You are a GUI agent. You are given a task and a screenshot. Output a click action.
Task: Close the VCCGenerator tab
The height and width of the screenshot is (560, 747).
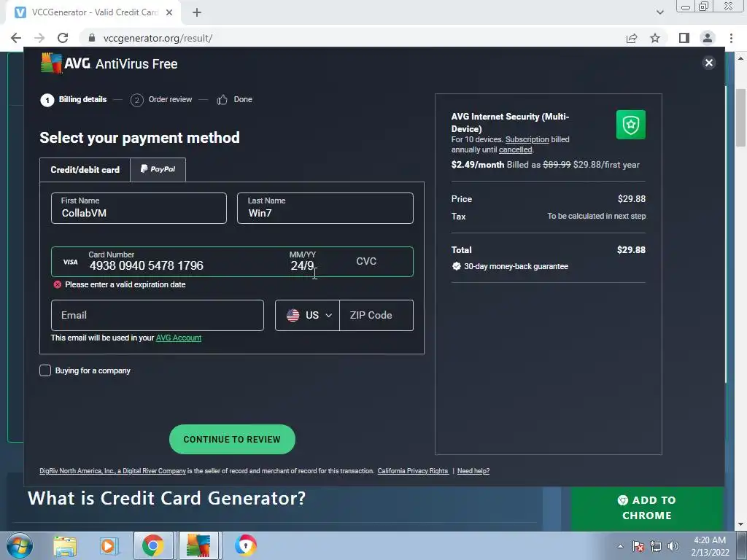169,12
